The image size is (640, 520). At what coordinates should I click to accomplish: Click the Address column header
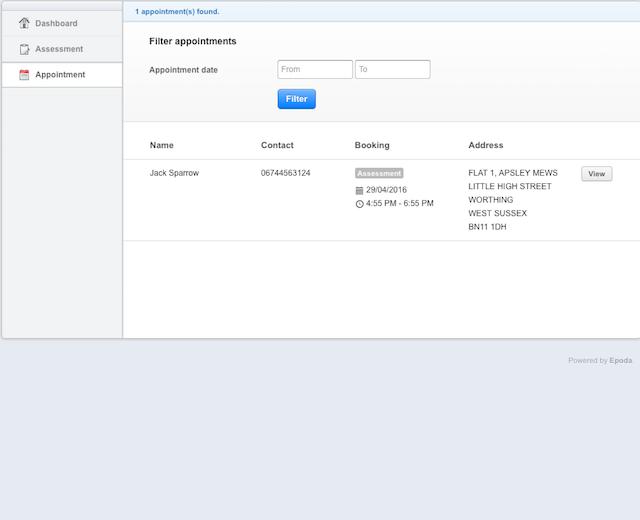tap(486, 145)
